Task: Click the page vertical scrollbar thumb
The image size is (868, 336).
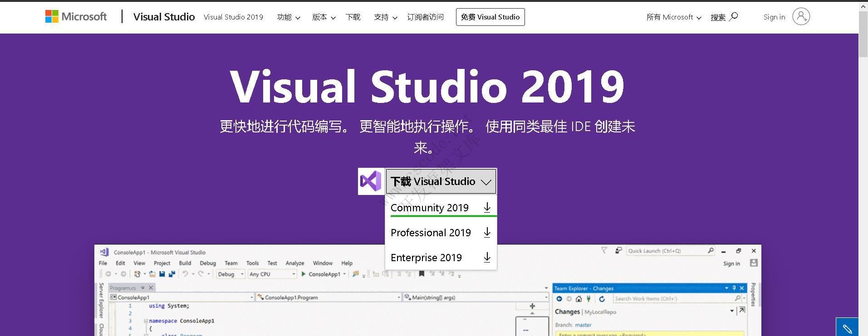Action: coord(863,34)
